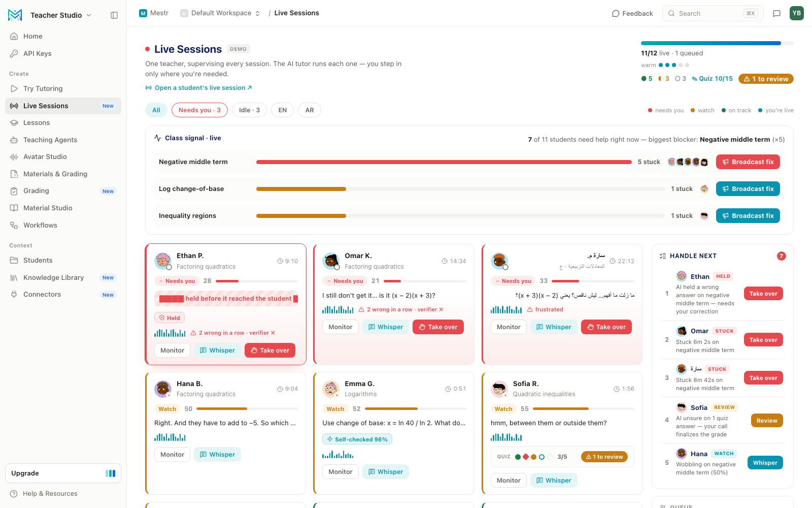
Task: Click the Class signal pulse icon
Action: 158,138
